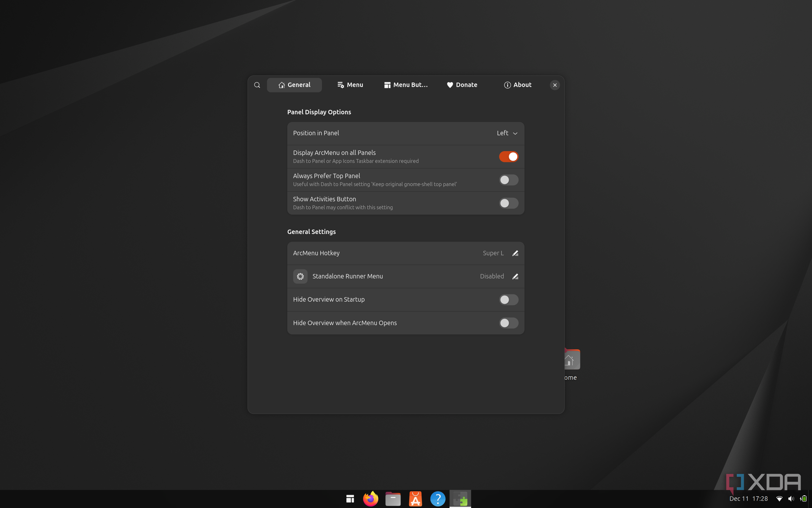This screenshot has width=812, height=508.
Task: Click the battery status icon
Action: [803, 498]
